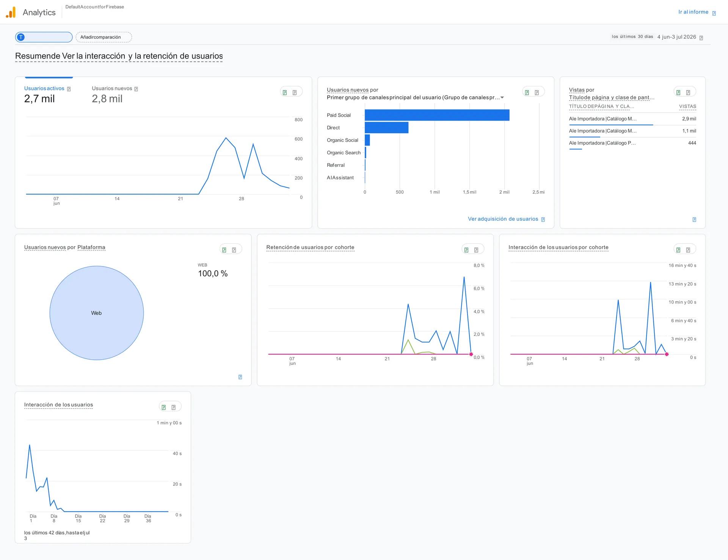Open the 4 jun-3 jul 2026 date range
This screenshot has height=560, width=728.
click(676, 37)
